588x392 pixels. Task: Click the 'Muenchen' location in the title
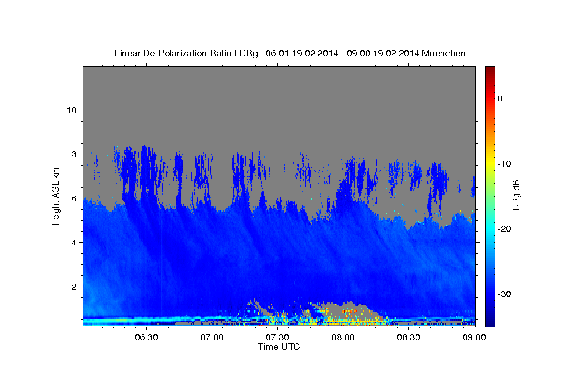(444, 53)
